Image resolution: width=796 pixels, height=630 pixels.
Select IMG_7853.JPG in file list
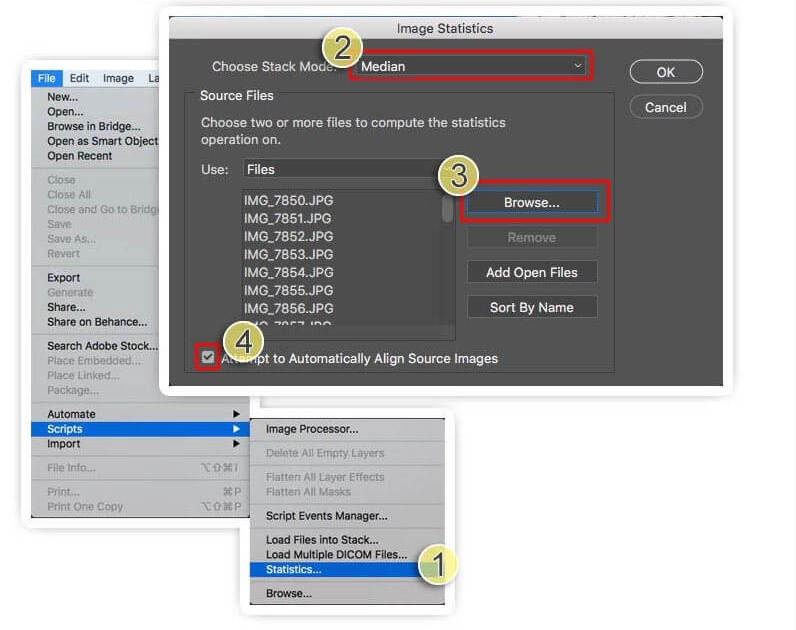point(288,254)
